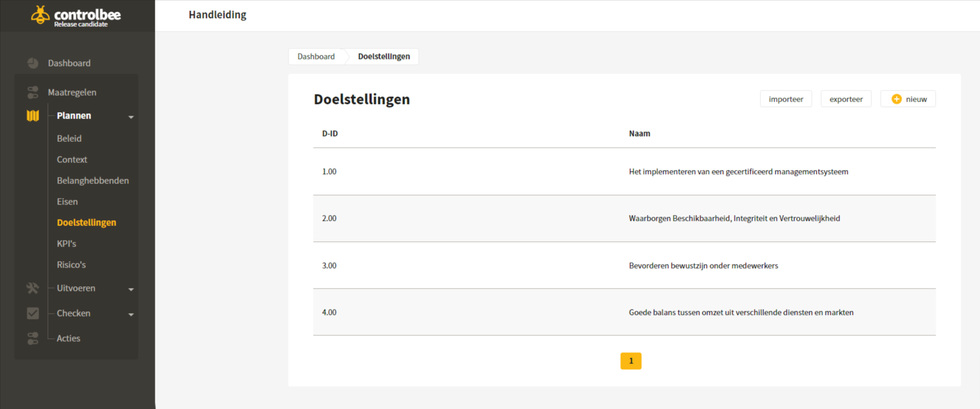Click the plus icon on nieuw button
This screenshot has height=409, width=980.
click(896, 99)
